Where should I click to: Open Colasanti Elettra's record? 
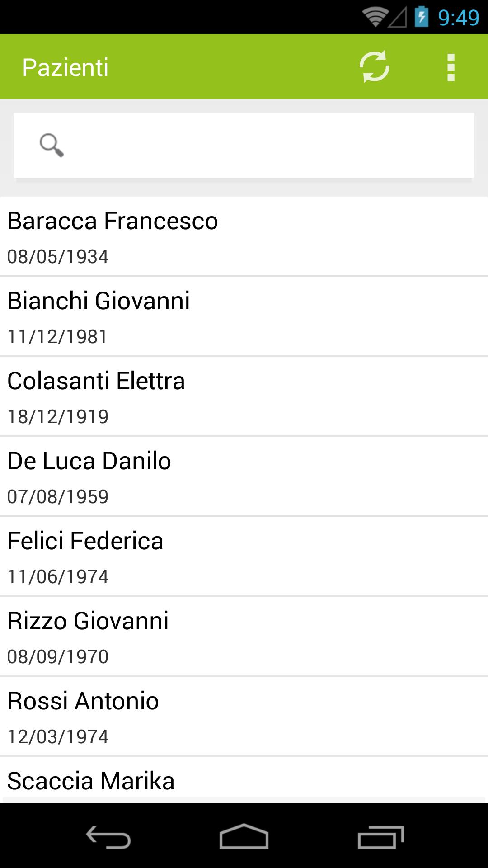[244, 396]
